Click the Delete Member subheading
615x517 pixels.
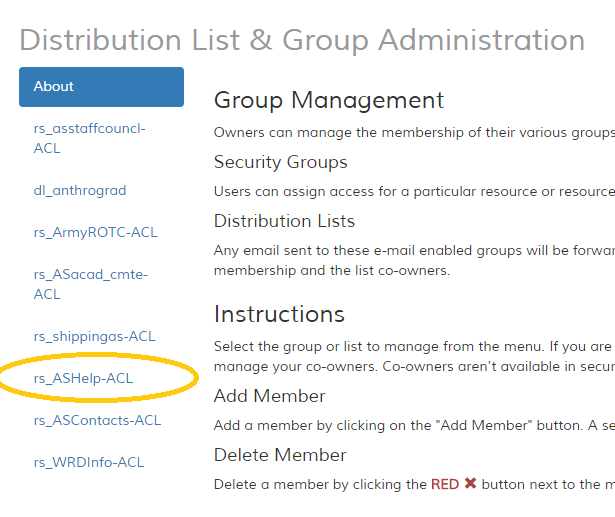280,455
